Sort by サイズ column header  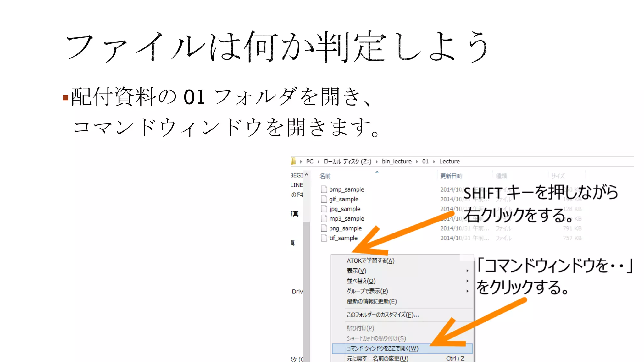[x=558, y=176]
